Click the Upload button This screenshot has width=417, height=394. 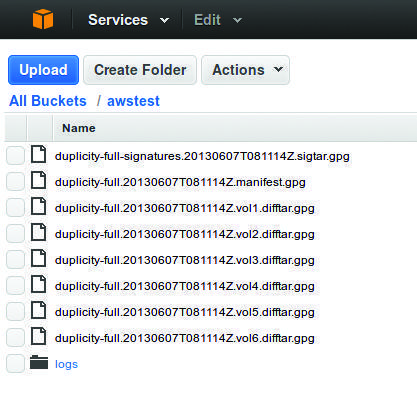pyautogui.click(x=43, y=70)
